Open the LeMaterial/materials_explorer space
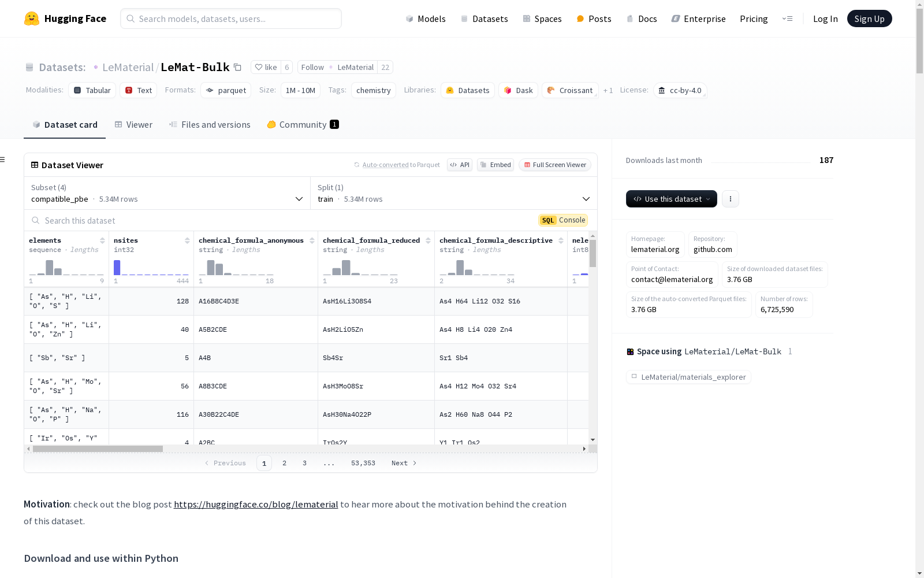This screenshot has height=578, width=924. (x=688, y=377)
